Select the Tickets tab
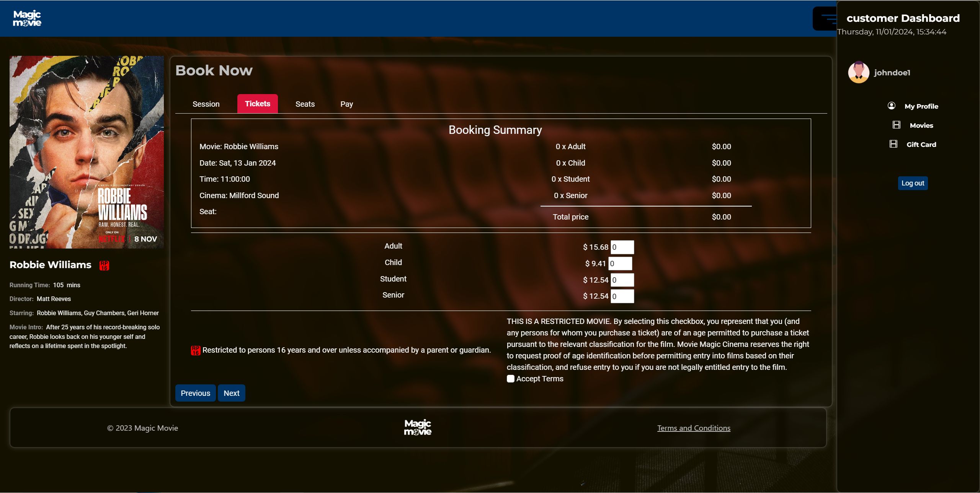 [x=258, y=104]
